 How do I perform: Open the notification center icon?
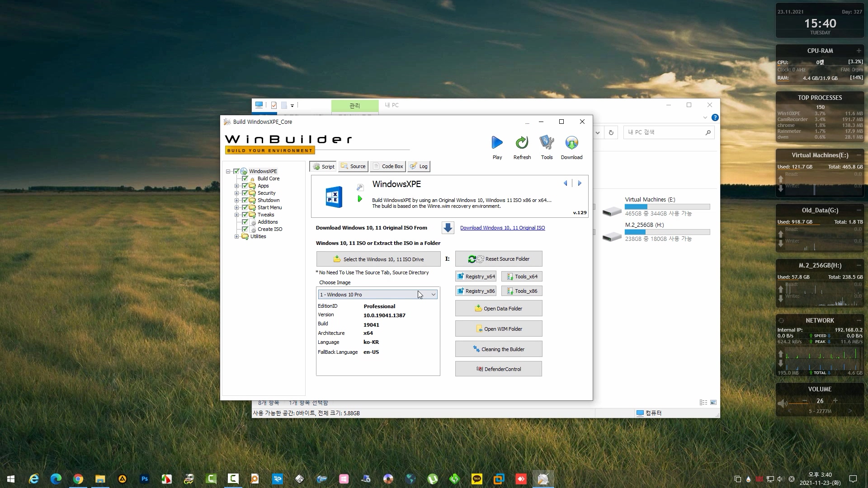pos(853,479)
